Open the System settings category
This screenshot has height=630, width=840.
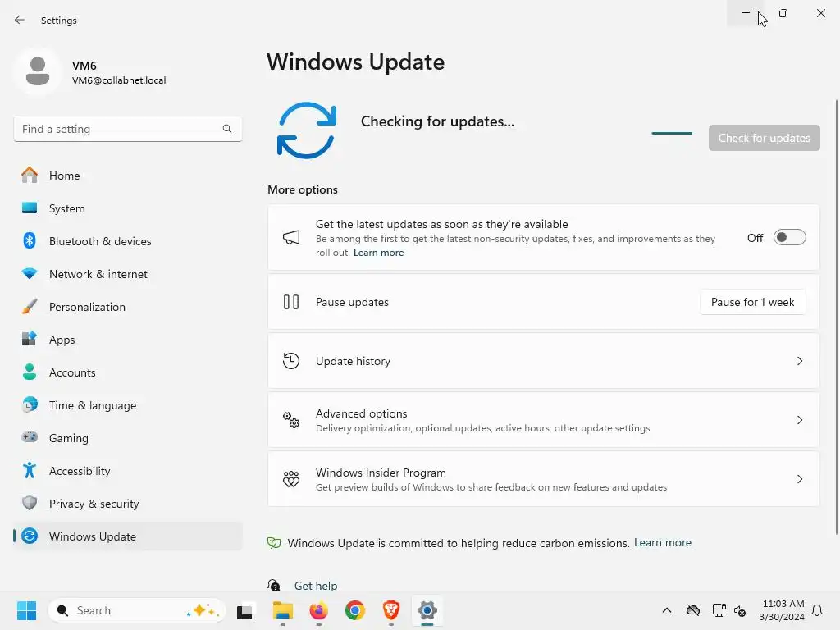(127, 208)
